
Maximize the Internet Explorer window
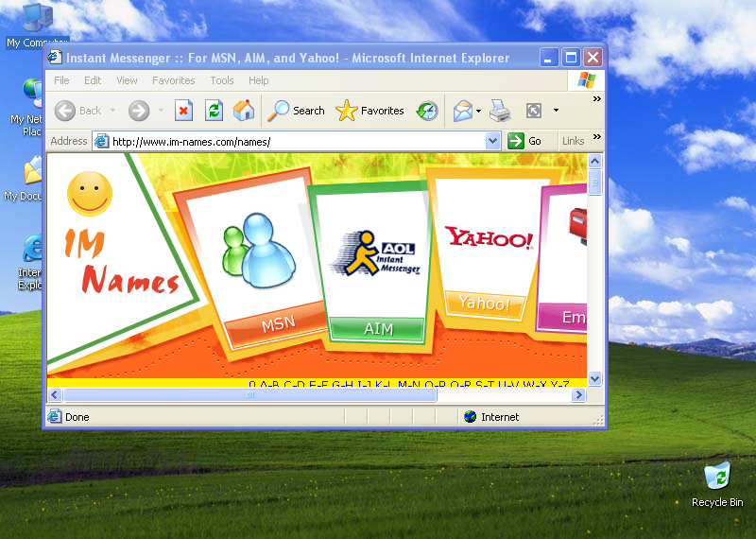click(571, 58)
